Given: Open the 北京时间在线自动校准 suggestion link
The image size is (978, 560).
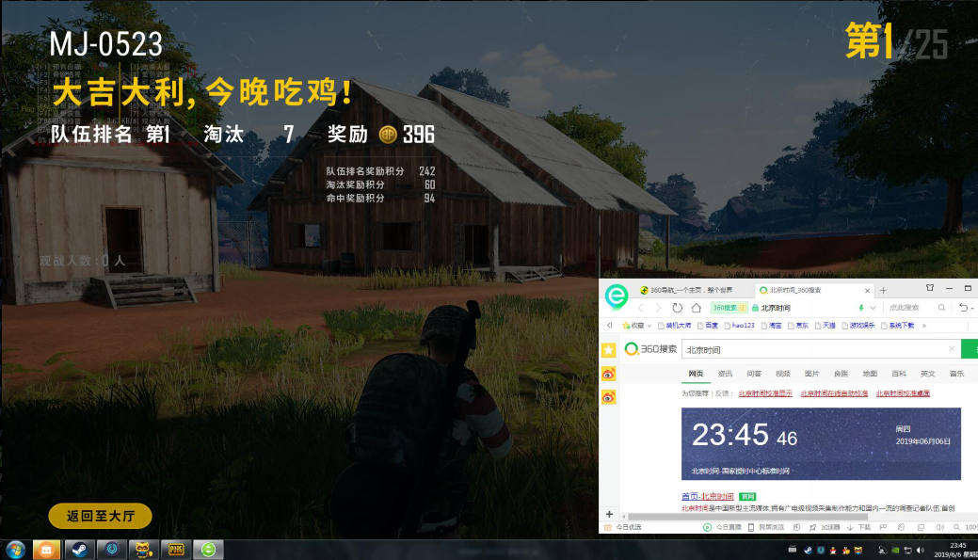Looking at the screenshot, I should (x=834, y=393).
